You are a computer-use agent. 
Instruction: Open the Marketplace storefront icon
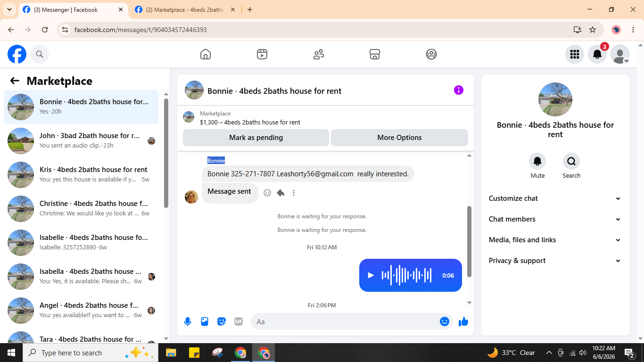375,54
